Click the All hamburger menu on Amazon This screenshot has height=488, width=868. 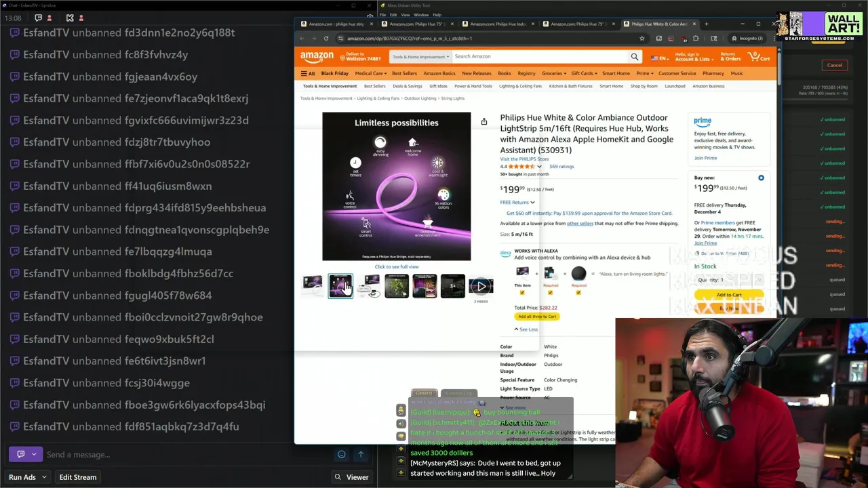click(308, 73)
